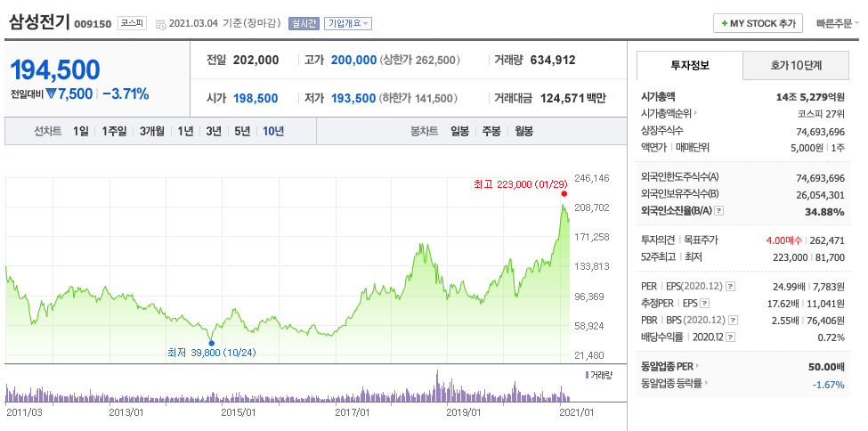Image resolution: width=868 pixels, height=431 pixels.
Task: Click the 저가 value 193,500
Action: click(353, 98)
